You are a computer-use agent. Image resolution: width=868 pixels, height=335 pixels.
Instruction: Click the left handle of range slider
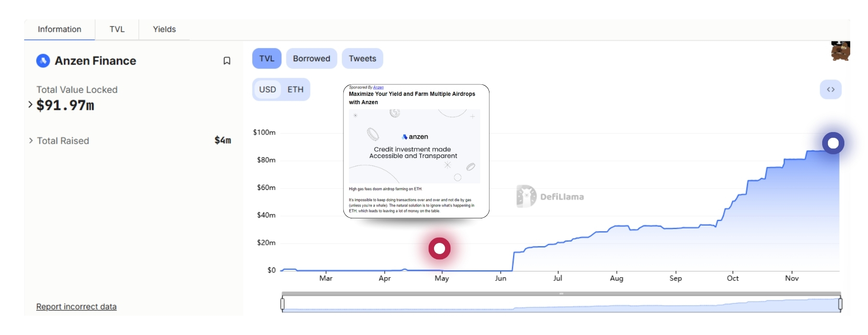click(x=283, y=303)
